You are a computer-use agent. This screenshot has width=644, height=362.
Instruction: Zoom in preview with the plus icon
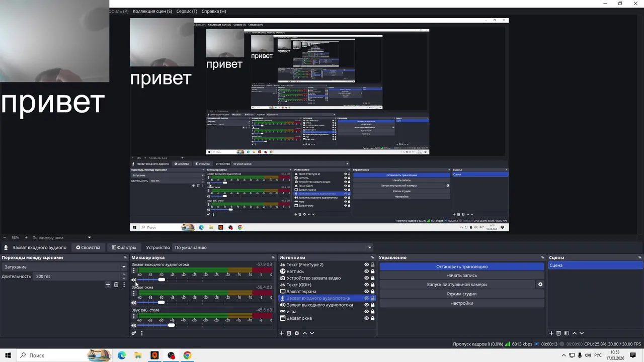(26, 237)
